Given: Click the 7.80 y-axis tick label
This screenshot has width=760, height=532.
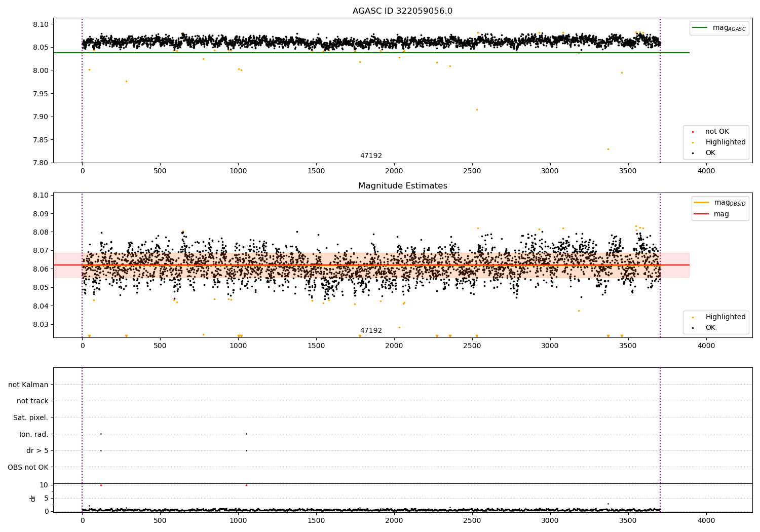Looking at the screenshot, I should coord(40,163).
